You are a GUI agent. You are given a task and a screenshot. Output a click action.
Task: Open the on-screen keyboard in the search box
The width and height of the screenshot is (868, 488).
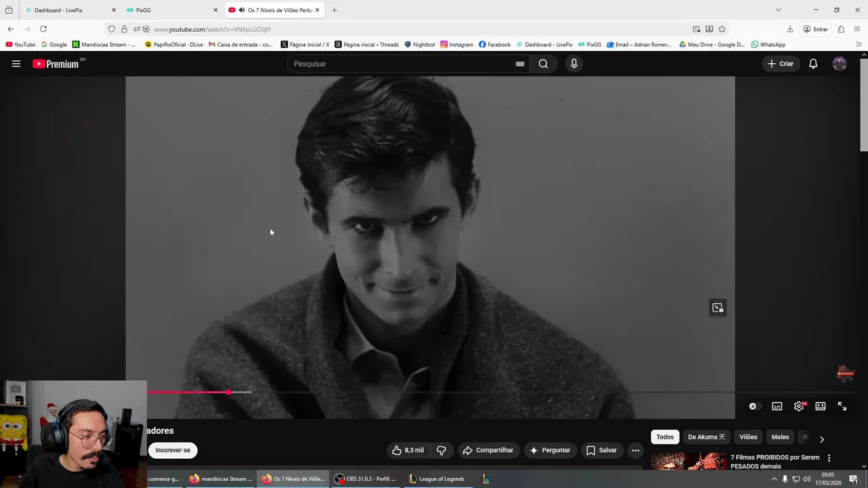coord(520,64)
